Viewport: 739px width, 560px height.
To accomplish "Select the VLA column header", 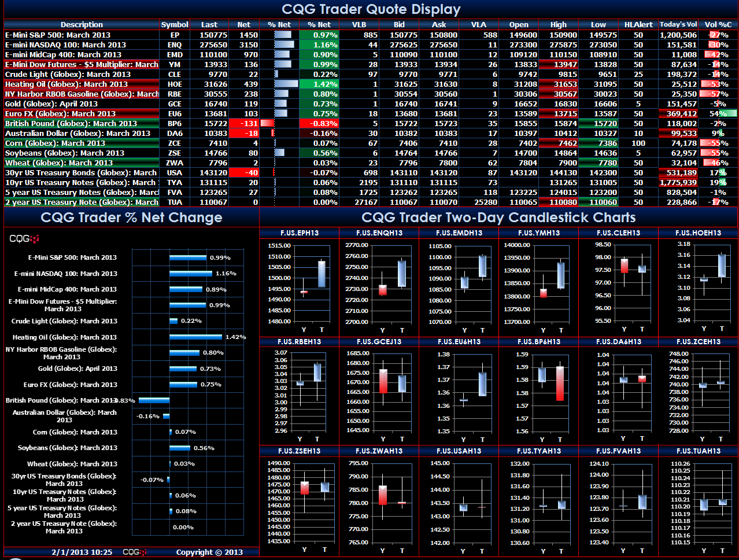I will click(479, 24).
